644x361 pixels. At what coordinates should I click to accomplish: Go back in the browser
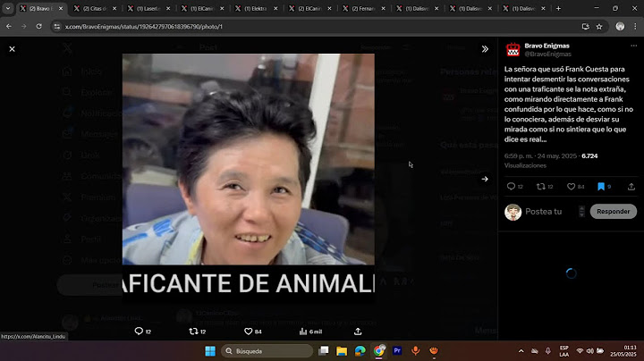pos(9,26)
